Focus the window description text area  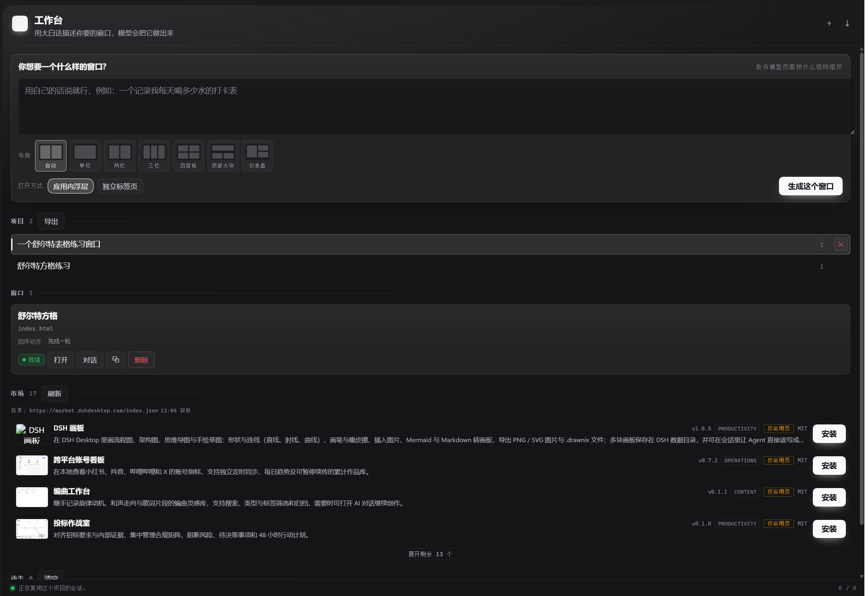tap(437, 107)
